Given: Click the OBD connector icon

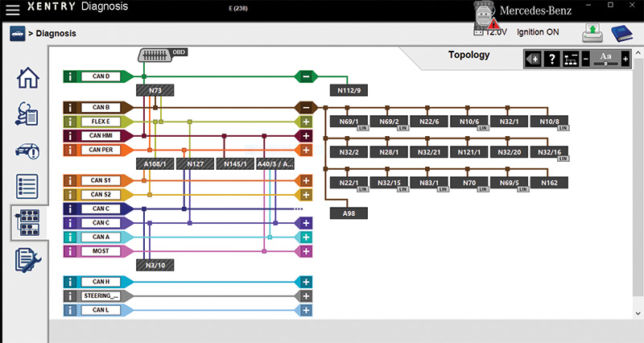Looking at the screenshot, I should (155, 55).
